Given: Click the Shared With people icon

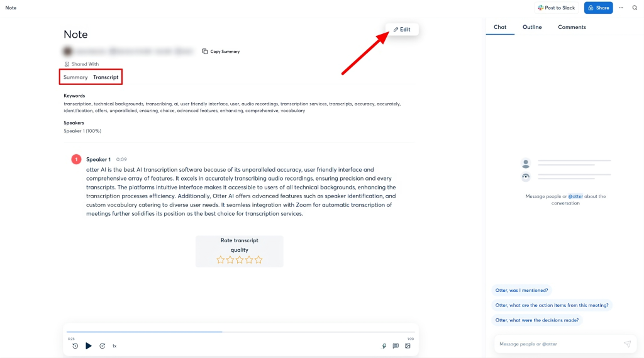Looking at the screenshot, I should [67, 64].
